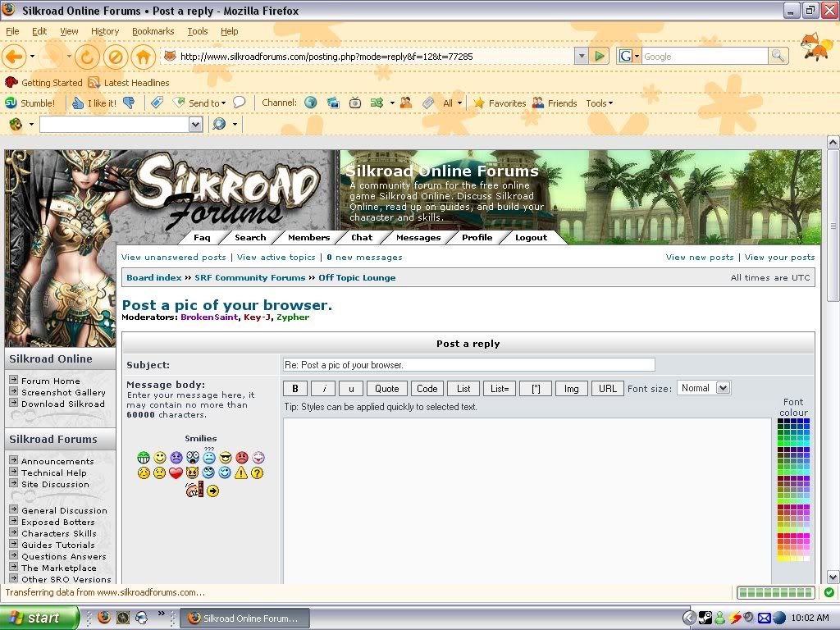Insert the red heart smiley
840x630 pixels.
point(176,472)
